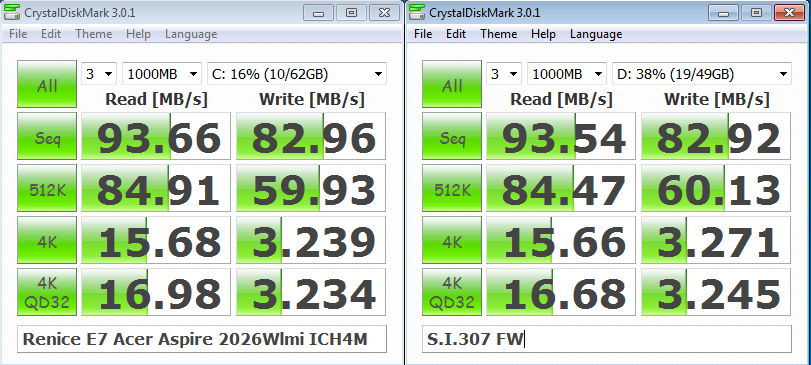Open the D: 38% drive selector dropdown

click(x=702, y=74)
